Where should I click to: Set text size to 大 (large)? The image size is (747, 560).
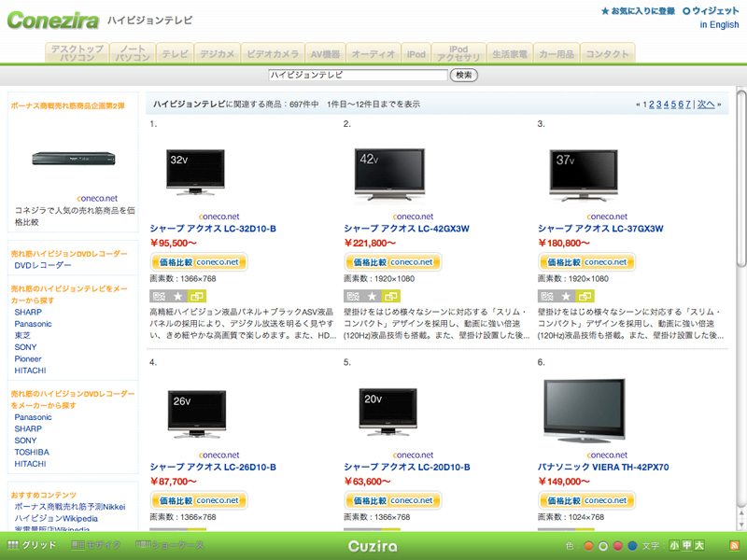tap(698, 546)
